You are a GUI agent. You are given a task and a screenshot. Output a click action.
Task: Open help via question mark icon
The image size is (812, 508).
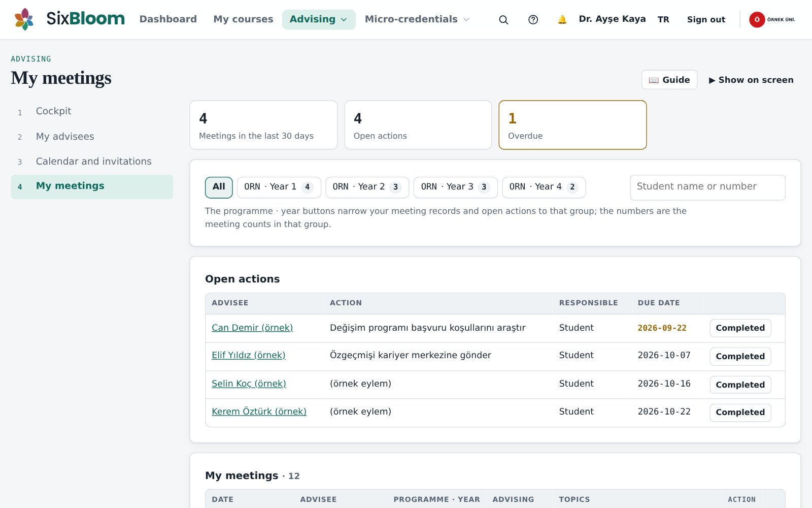[533, 20]
